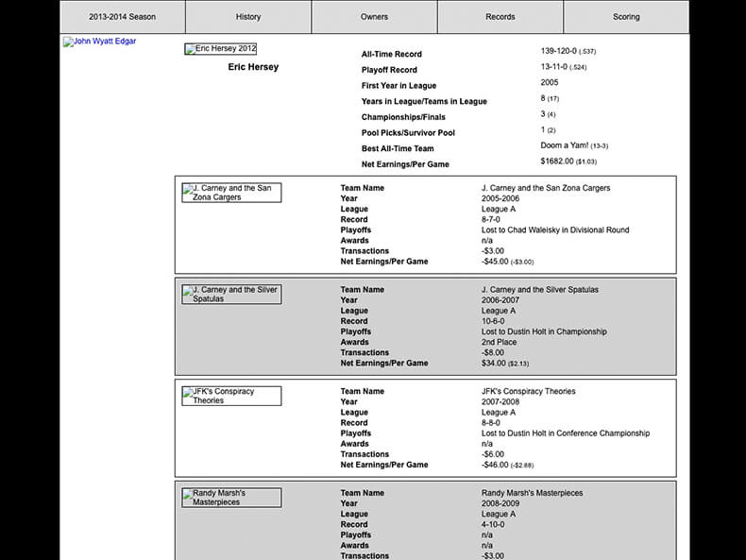
Task: Click the Silver Spatulas team logo image
Action: click(231, 295)
